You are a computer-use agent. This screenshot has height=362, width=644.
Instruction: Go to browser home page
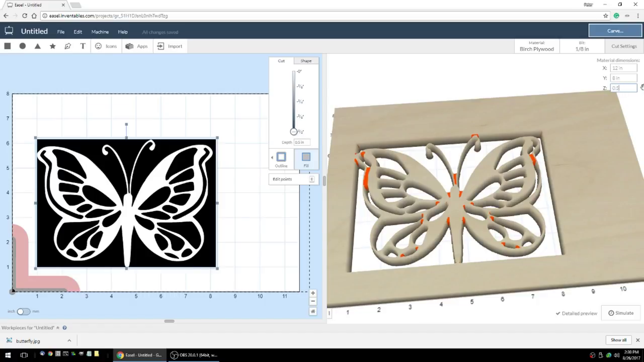(x=34, y=16)
